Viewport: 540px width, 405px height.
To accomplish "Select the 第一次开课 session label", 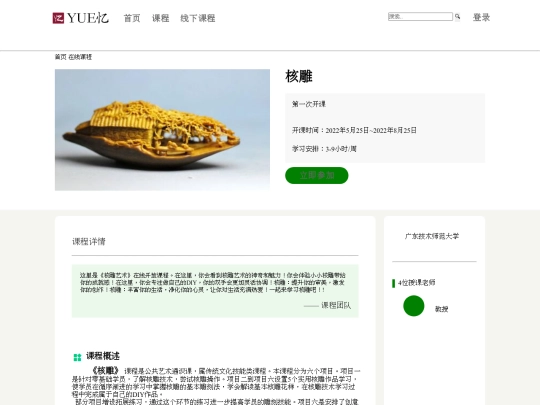I will [309, 104].
